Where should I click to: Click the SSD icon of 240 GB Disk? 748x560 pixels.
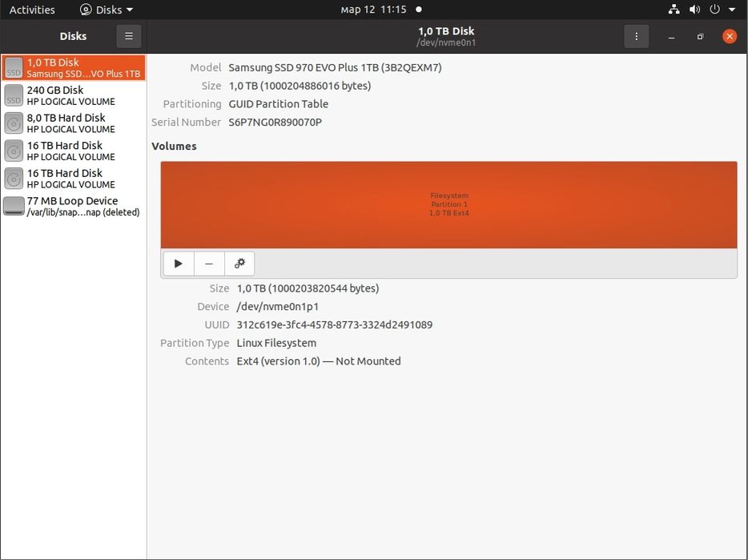14,95
